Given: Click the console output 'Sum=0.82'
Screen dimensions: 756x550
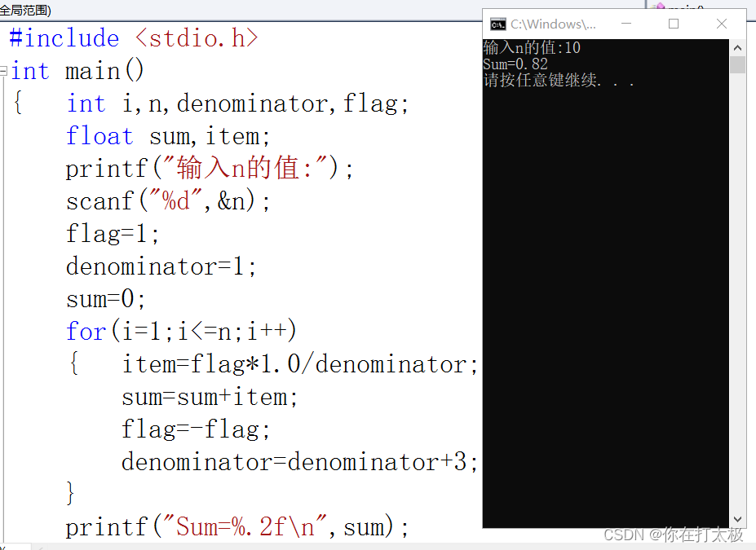Looking at the screenshot, I should click(x=515, y=64).
